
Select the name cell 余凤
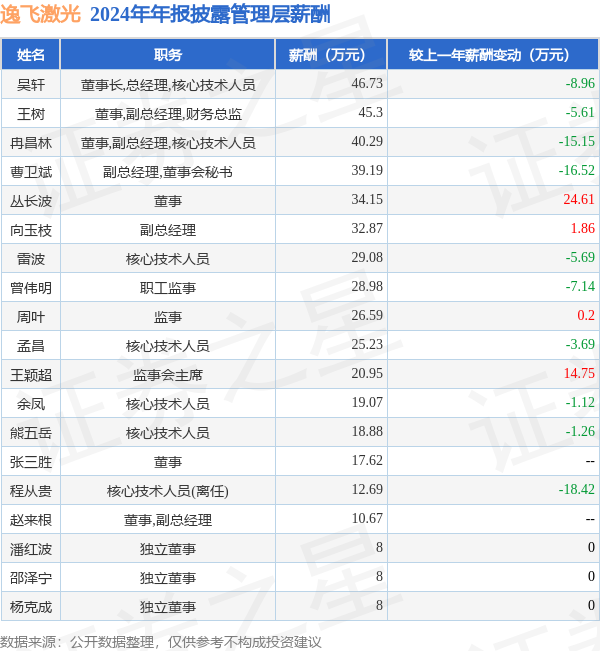click(31, 404)
